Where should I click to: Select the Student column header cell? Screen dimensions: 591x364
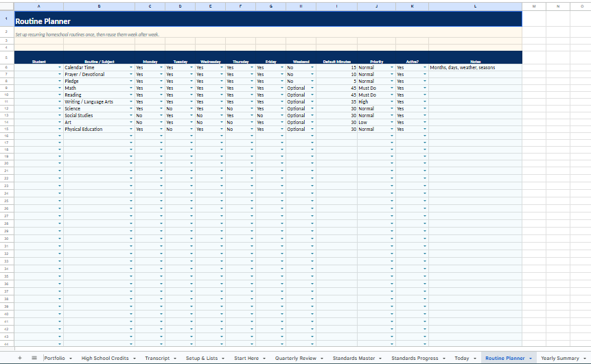click(39, 58)
